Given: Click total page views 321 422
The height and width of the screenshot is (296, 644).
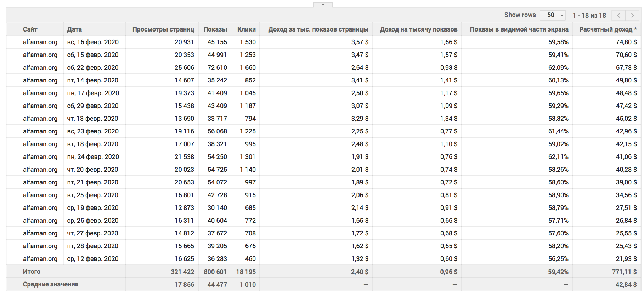Looking at the screenshot, I should (x=182, y=272).
